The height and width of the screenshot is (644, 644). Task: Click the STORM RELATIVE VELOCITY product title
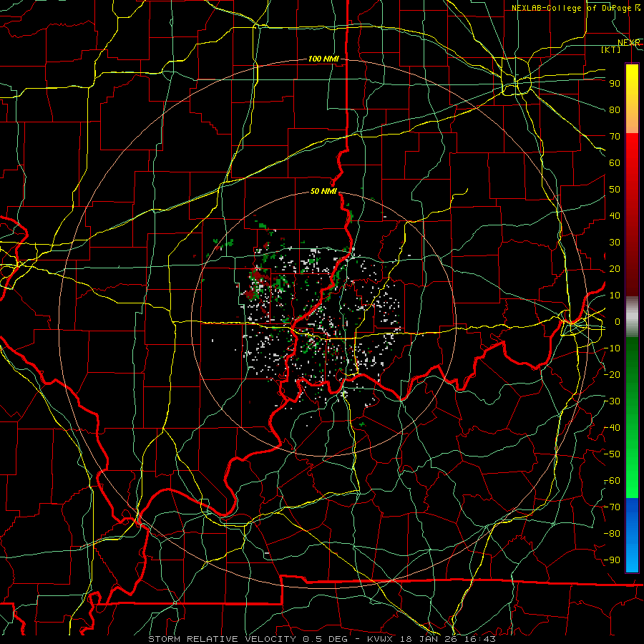point(222,639)
